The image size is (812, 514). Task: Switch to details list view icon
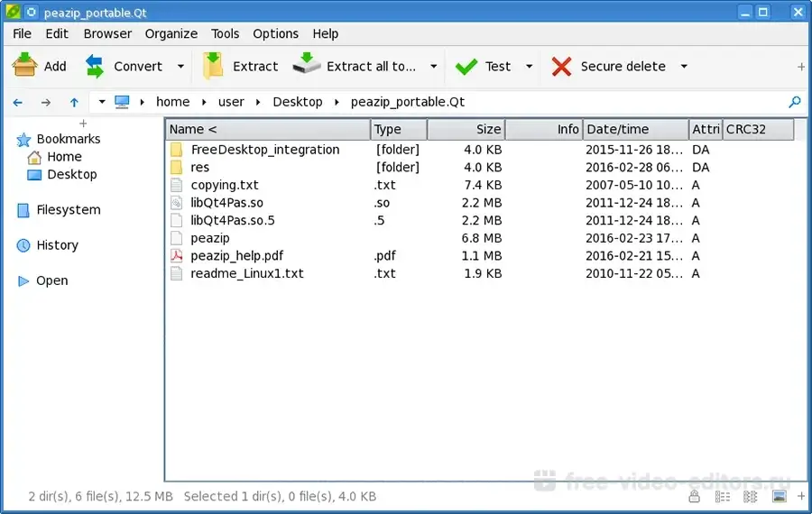[x=723, y=497]
